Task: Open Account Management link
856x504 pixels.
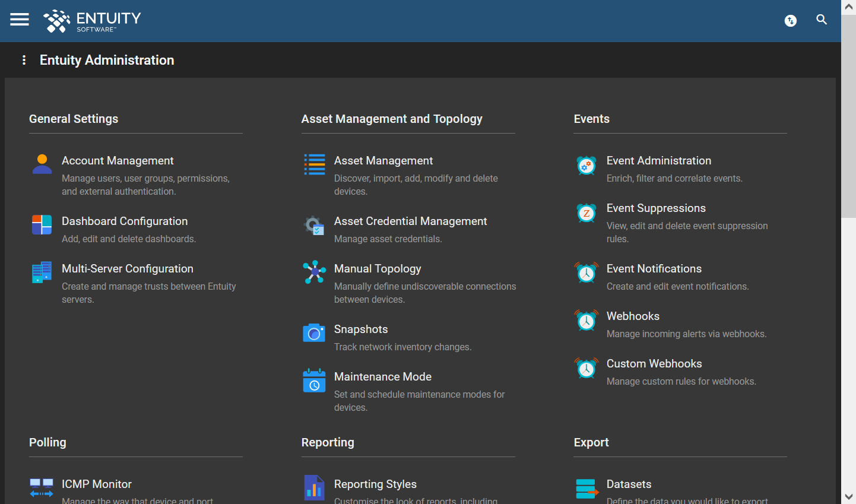Action: [118, 161]
